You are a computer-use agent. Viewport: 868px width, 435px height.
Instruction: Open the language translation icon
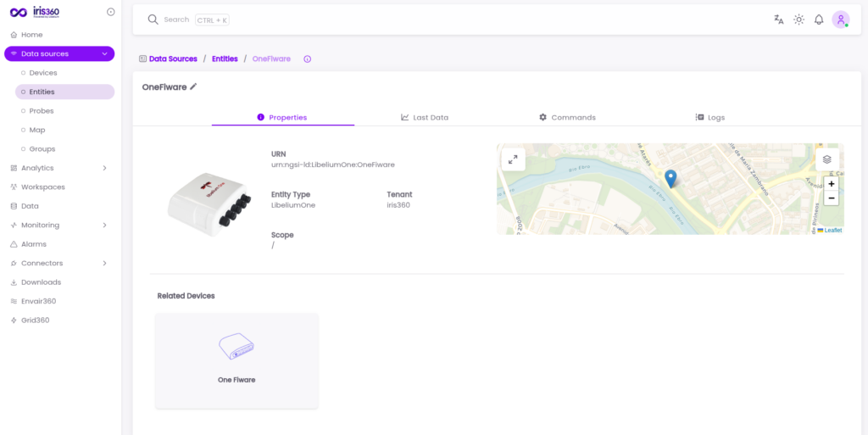[x=779, y=20]
